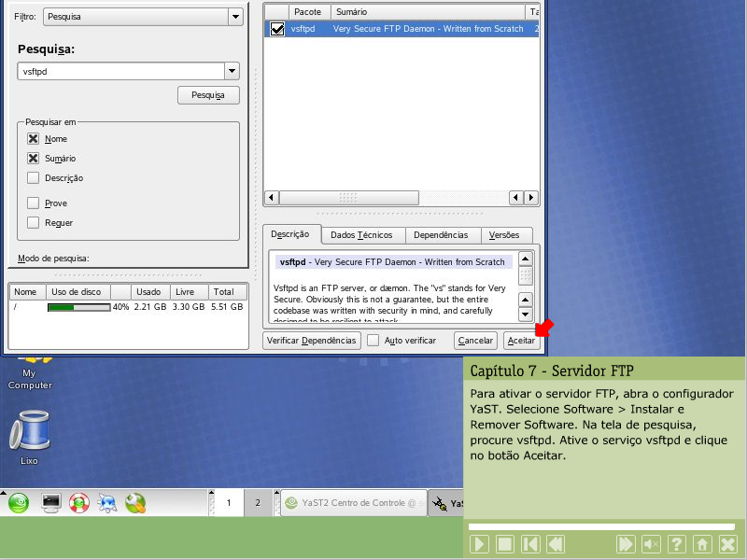Go to the tutorial home icon

point(702,544)
